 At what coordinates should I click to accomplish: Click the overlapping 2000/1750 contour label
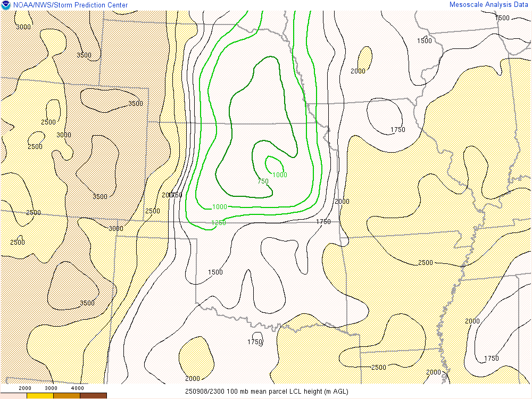pos(172,195)
